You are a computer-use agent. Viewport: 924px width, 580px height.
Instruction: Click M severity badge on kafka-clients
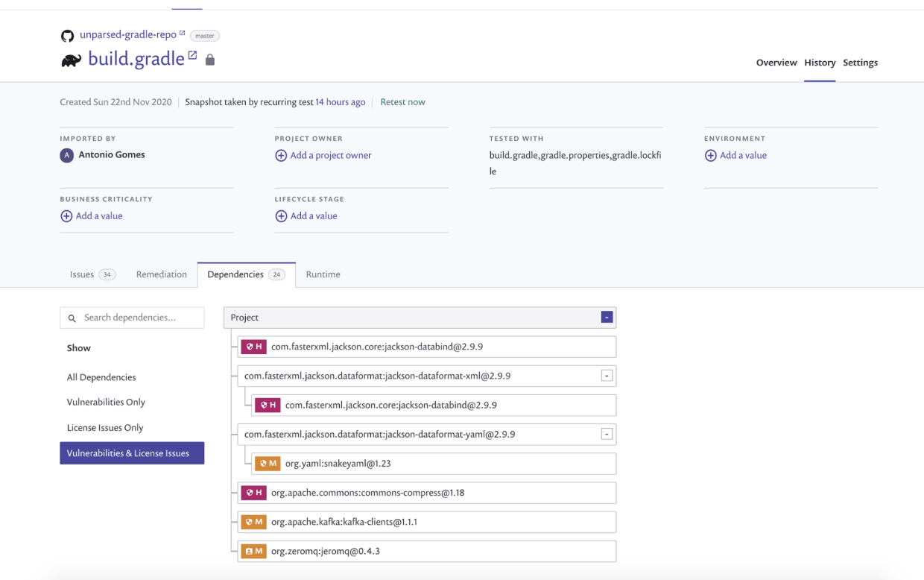click(x=254, y=522)
